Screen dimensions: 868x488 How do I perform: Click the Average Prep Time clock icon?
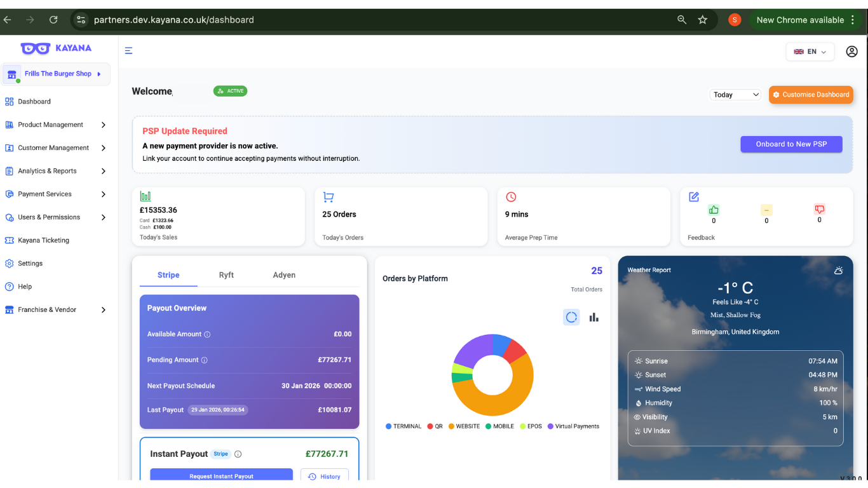[511, 197]
